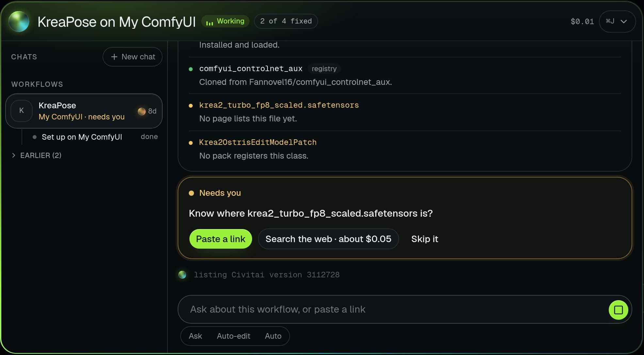Screen dimensions: 644x355
Task: Click the plus icon in New chat
Action: coord(114,57)
